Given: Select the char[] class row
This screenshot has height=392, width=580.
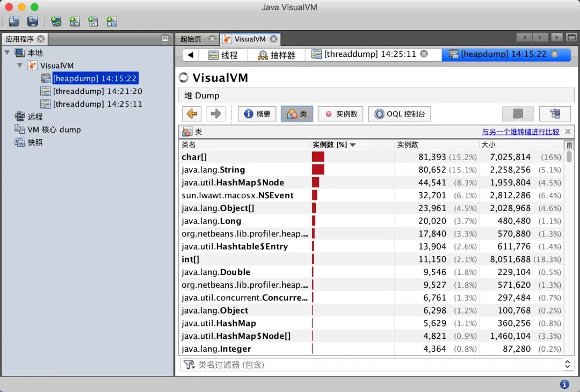Looking at the screenshot, I should (371, 157).
